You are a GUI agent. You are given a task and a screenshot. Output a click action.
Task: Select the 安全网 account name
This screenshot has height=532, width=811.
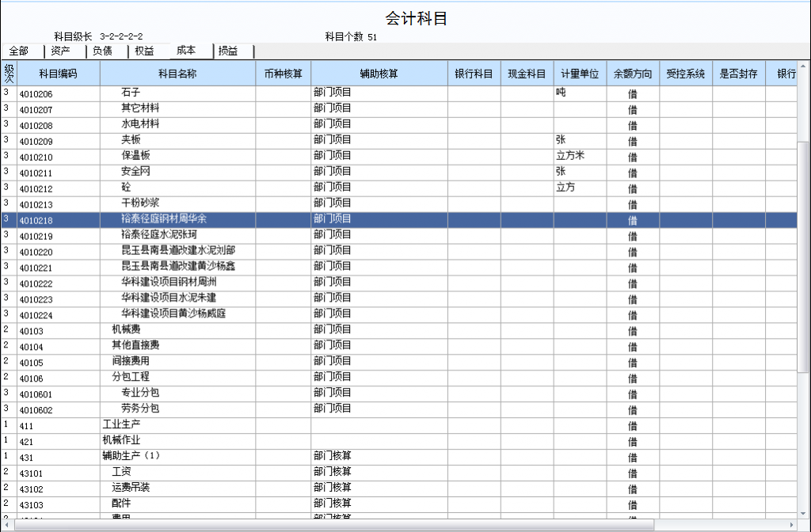click(x=135, y=172)
